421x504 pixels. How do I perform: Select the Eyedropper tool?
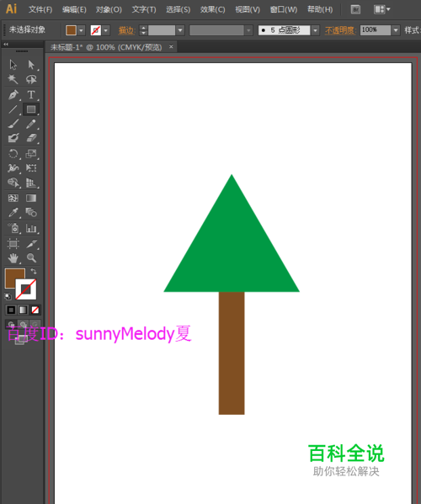[13, 213]
